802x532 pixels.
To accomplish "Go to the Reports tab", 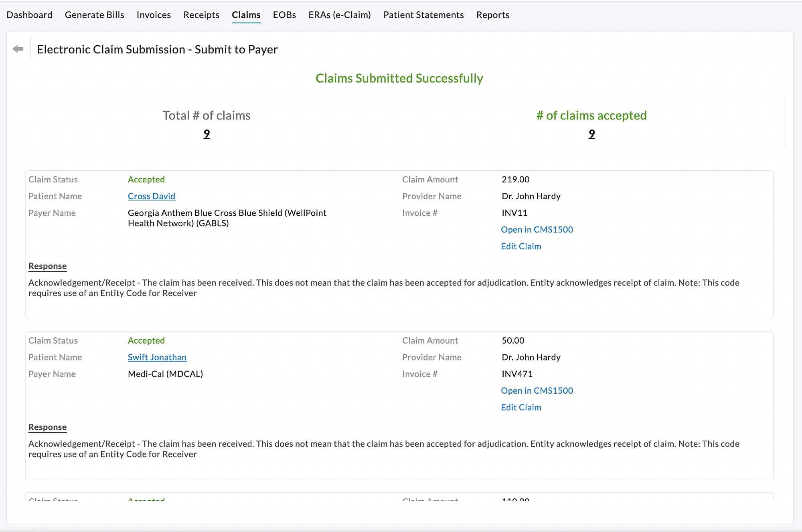I will [493, 15].
